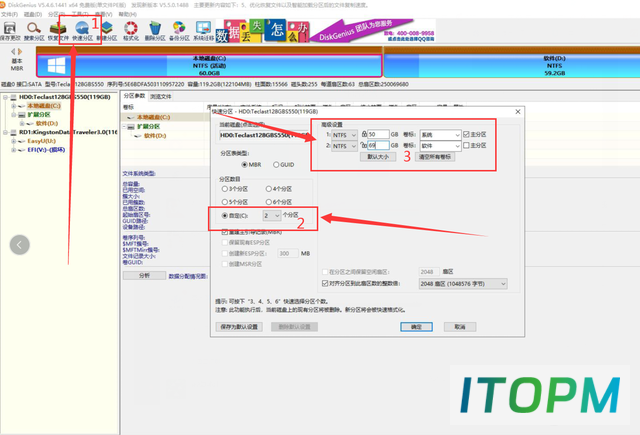
Task: Click the lock icon beside size 50
Action: click(x=364, y=133)
